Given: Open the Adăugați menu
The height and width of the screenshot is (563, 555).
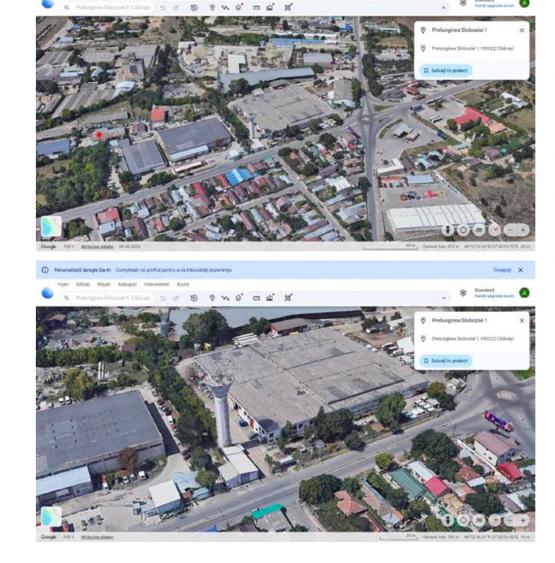Looking at the screenshot, I should [127, 284].
